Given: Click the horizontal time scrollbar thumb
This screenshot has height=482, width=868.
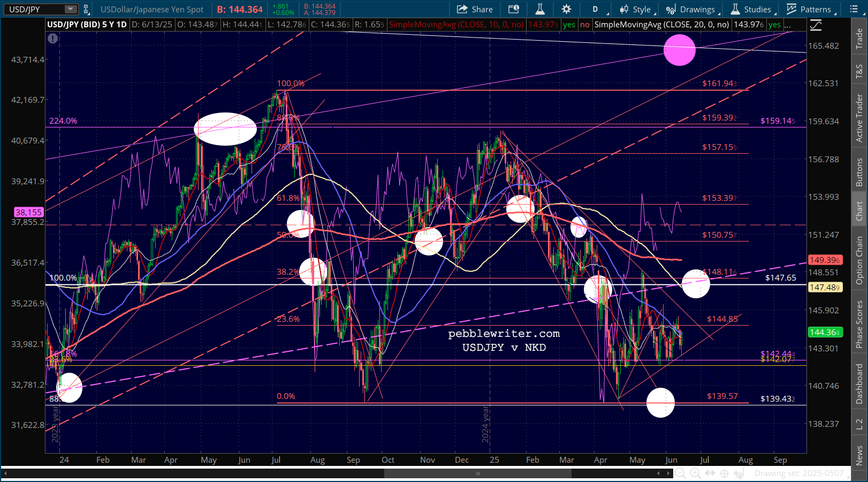Looking at the screenshot, I should (x=478, y=473).
